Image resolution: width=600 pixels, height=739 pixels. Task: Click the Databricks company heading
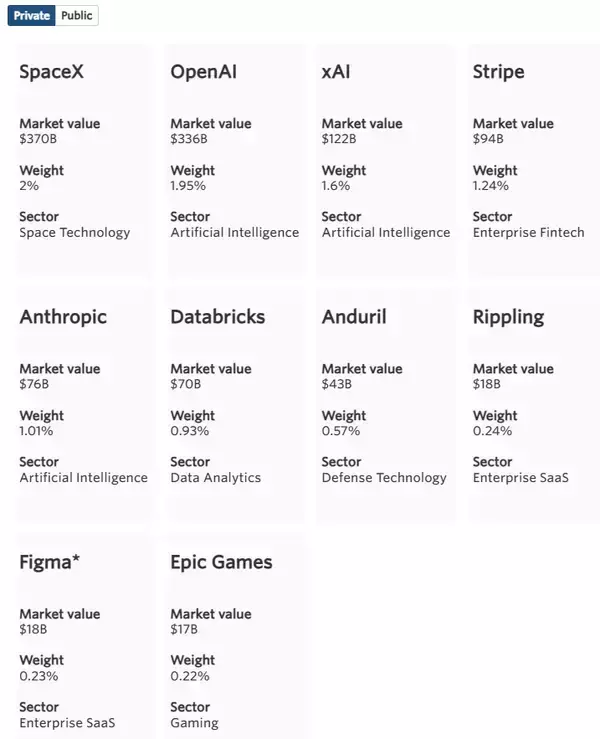click(x=218, y=317)
